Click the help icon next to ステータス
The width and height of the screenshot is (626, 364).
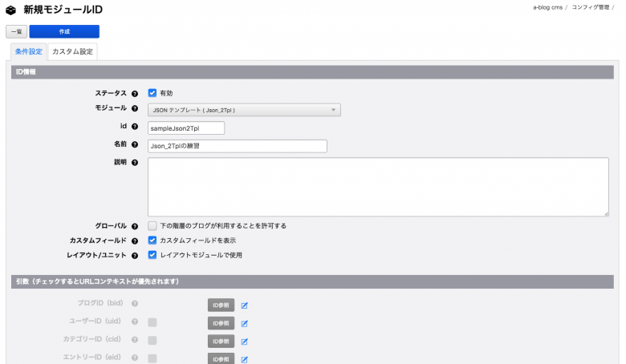(x=135, y=93)
